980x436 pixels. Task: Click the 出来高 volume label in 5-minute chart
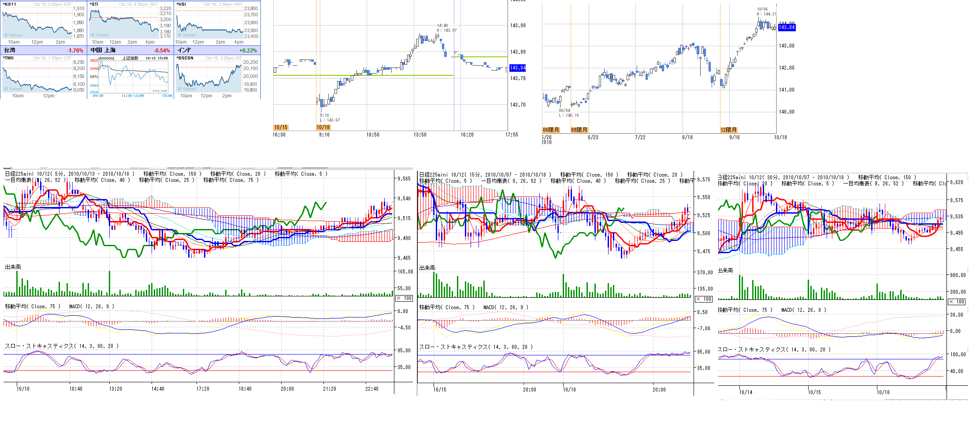(13, 267)
